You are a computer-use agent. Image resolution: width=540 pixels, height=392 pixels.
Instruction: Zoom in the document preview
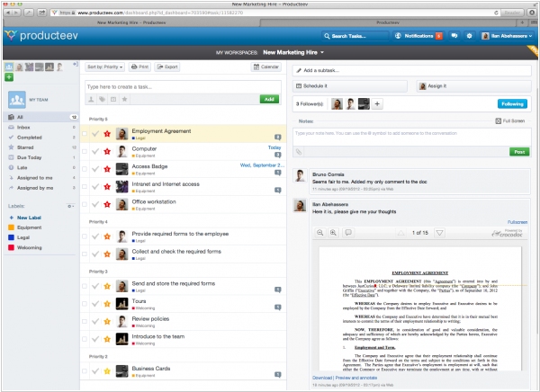click(x=333, y=233)
